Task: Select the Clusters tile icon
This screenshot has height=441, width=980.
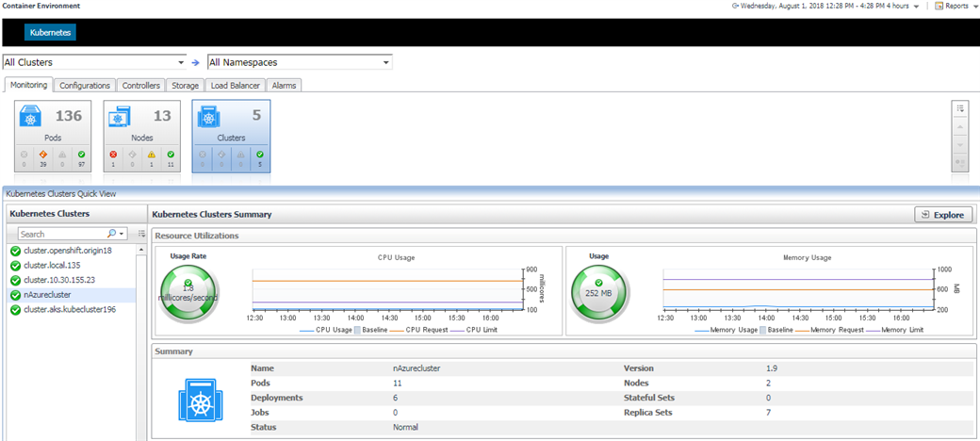Action: [x=209, y=117]
